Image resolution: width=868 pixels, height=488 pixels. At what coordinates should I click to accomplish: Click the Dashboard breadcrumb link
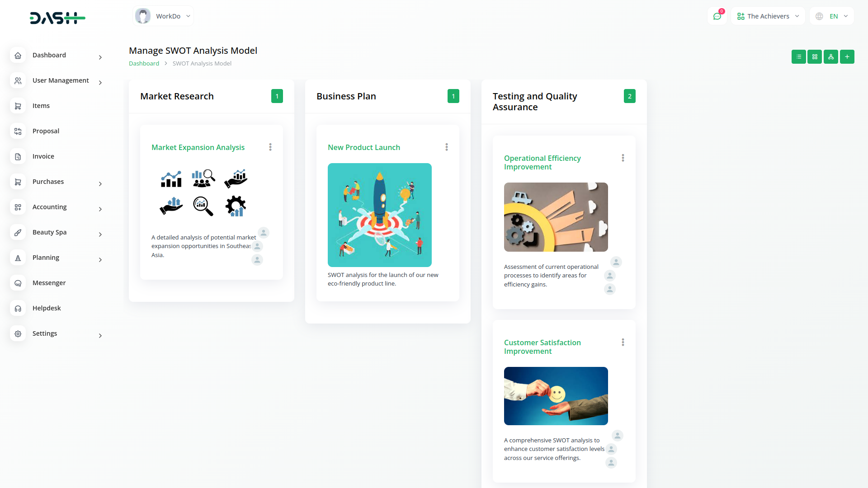(144, 64)
